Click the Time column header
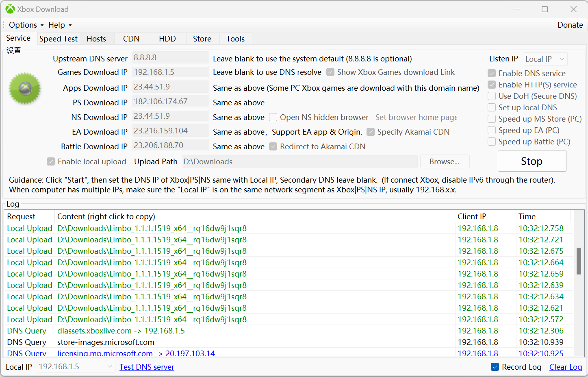The height and width of the screenshot is (377, 588). (543, 216)
